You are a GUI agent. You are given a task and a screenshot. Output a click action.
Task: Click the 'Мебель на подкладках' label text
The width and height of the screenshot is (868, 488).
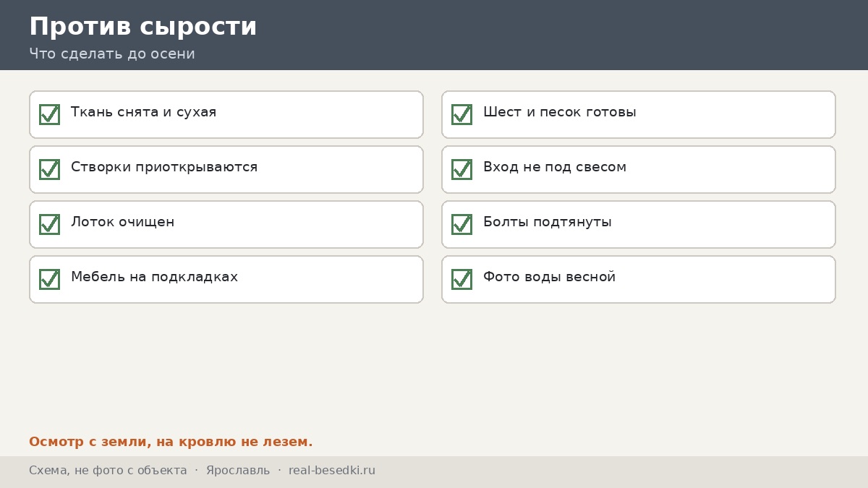click(154, 277)
